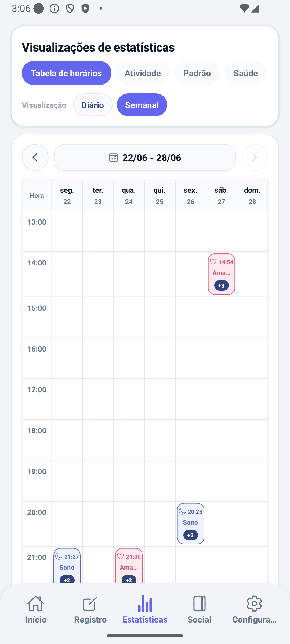Image resolution: width=290 pixels, height=644 pixels.
Task: Expand +3 events on Saturday 14:54
Action: 222,286
